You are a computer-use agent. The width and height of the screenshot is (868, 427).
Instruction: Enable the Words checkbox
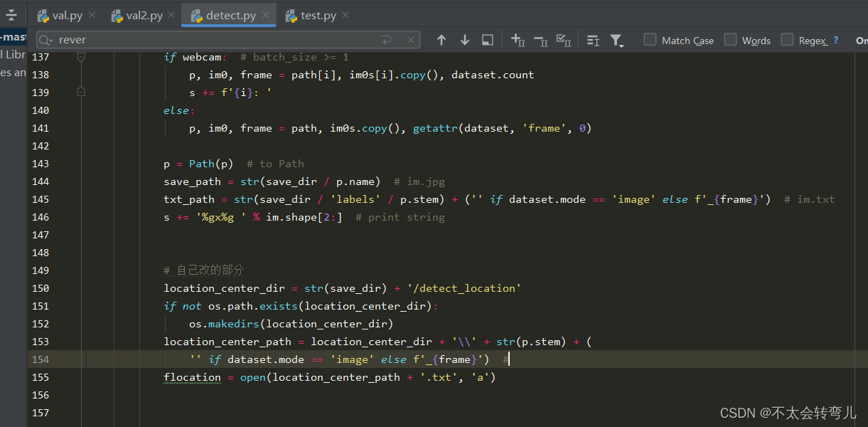[730, 40]
